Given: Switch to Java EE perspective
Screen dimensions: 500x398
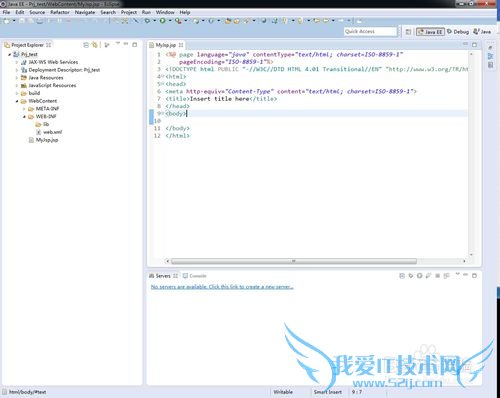Looking at the screenshot, I should pyautogui.click(x=430, y=32).
